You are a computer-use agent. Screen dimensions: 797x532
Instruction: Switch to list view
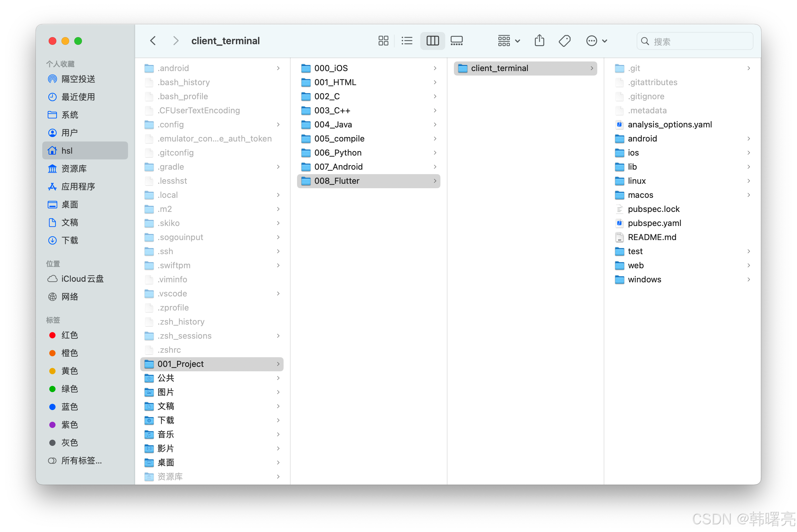click(x=407, y=41)
